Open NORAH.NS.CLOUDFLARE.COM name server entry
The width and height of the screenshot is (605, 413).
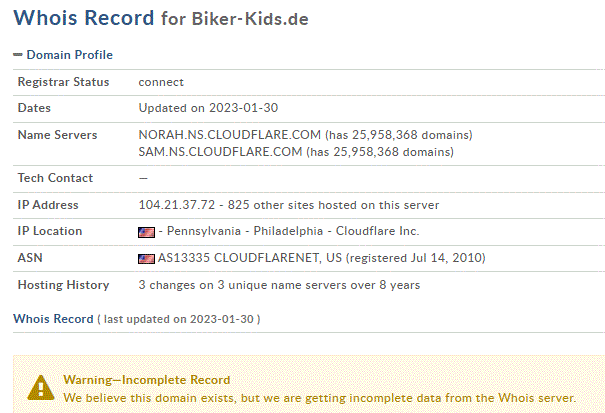(230, 135)
